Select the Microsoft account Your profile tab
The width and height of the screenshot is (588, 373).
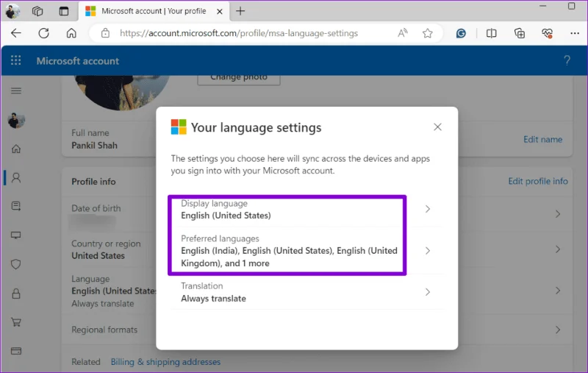tap(154, 11)
